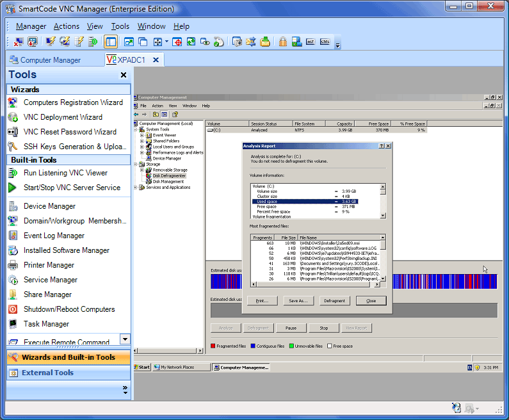Viewport: 509px width, 420px height.
Task: Click the disconnect computer toolbar icon
Action: click(18, 42)
